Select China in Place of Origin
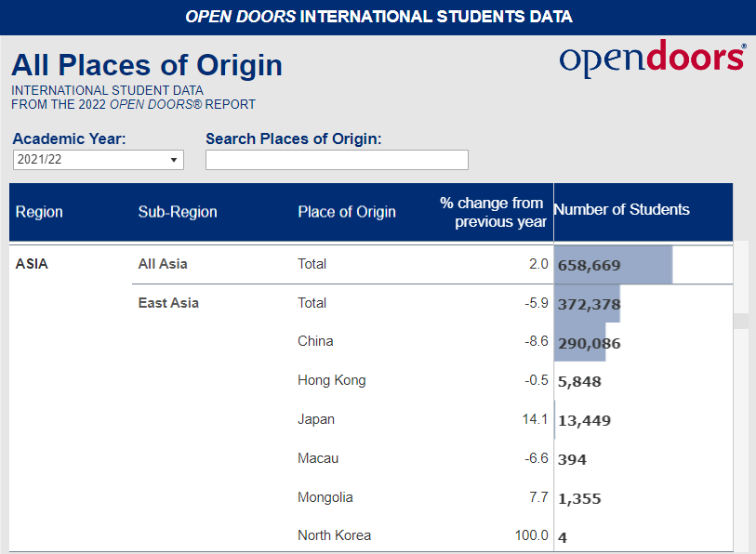The image size is (756, 554). (x=315, y=341)
